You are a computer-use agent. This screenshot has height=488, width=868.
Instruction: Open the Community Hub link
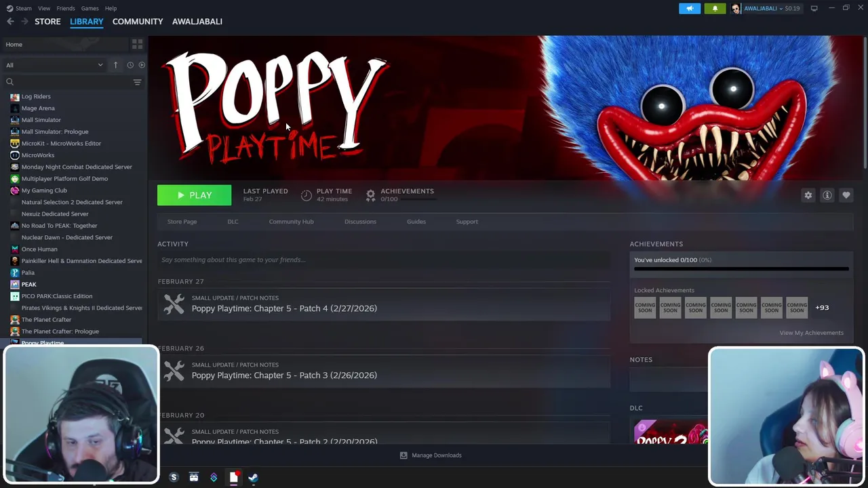[291, 222]
